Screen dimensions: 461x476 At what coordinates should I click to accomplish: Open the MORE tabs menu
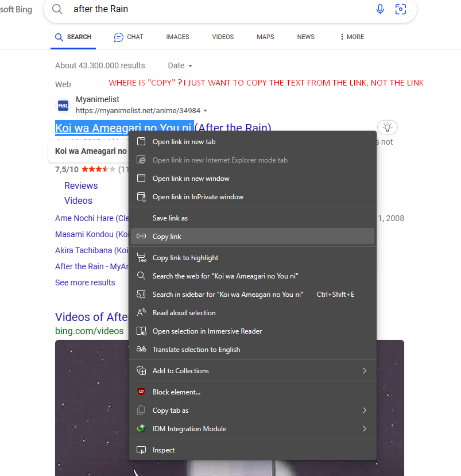click(x=352, y=37)
